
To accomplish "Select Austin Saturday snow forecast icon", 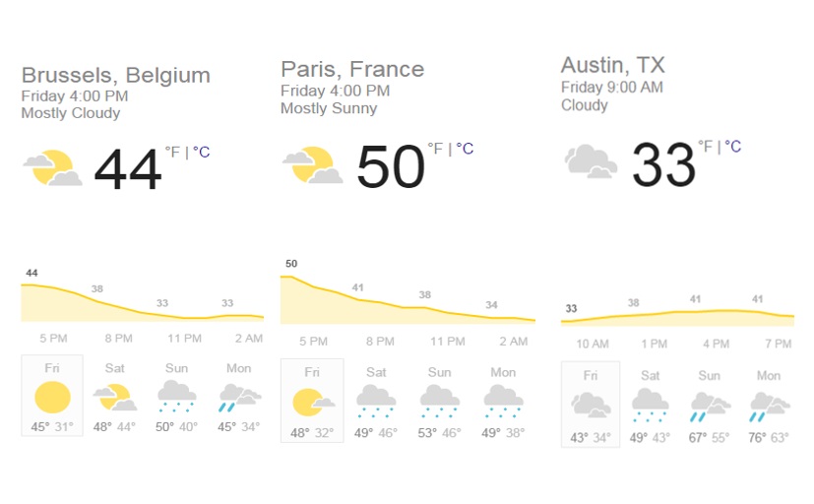I will point(651,404).
